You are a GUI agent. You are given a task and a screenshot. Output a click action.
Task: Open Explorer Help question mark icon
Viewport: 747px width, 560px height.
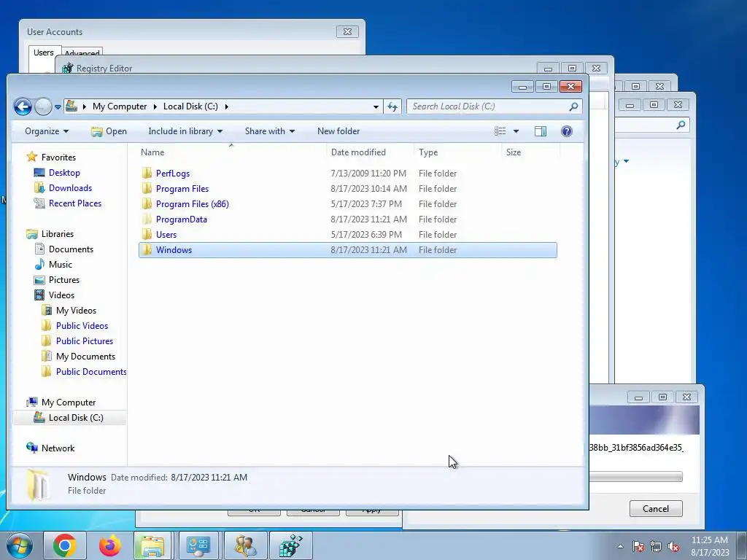(566, 131)
